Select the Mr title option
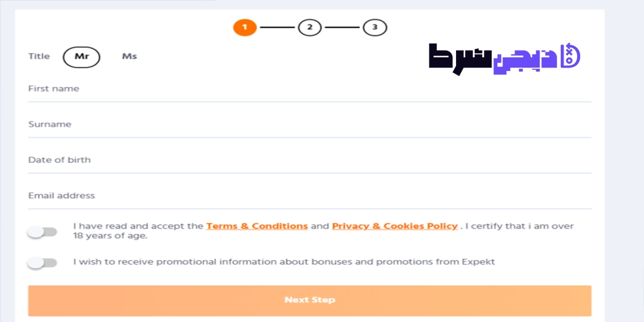 tap(81, 57)
